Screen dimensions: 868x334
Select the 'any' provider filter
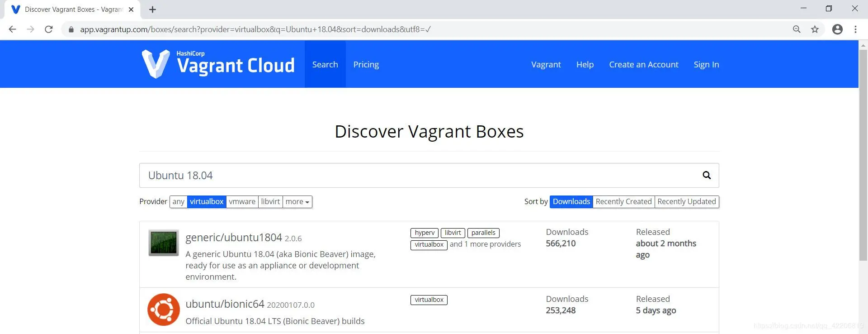coord(179,201)
